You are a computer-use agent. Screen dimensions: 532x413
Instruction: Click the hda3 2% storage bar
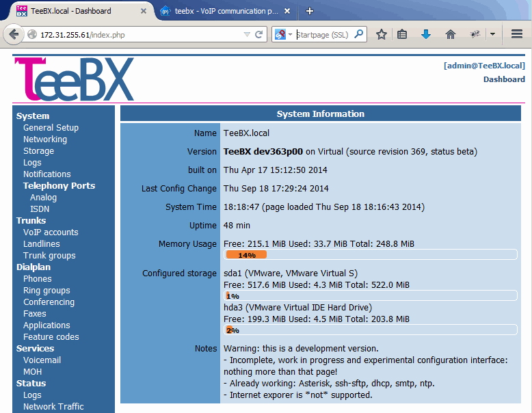pyautogui.click(x=371, y=330)
